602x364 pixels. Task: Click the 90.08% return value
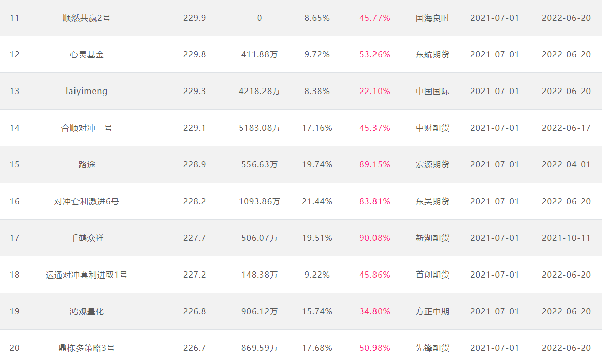[x=374, y=238]
